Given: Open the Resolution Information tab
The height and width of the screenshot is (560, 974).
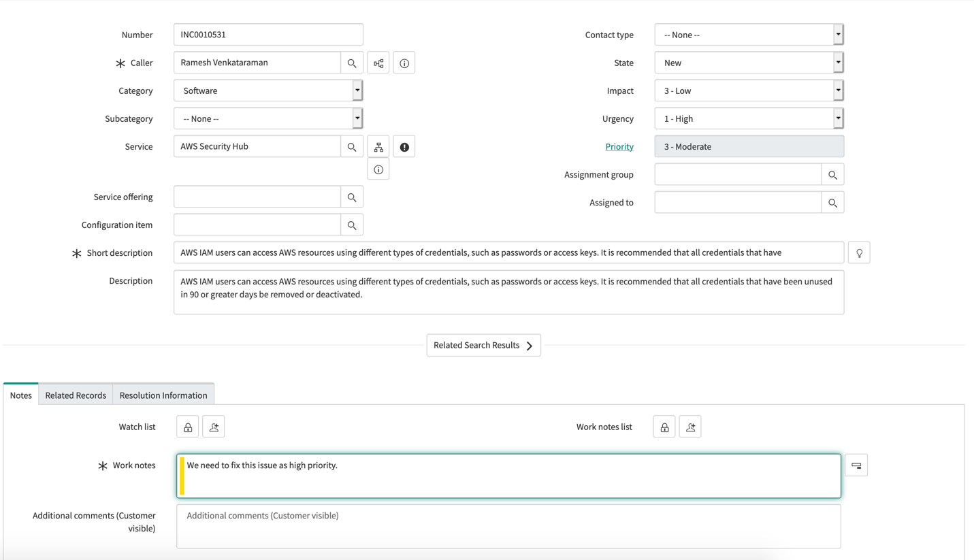Looking at the screenshot, I should tap(163, 395).
